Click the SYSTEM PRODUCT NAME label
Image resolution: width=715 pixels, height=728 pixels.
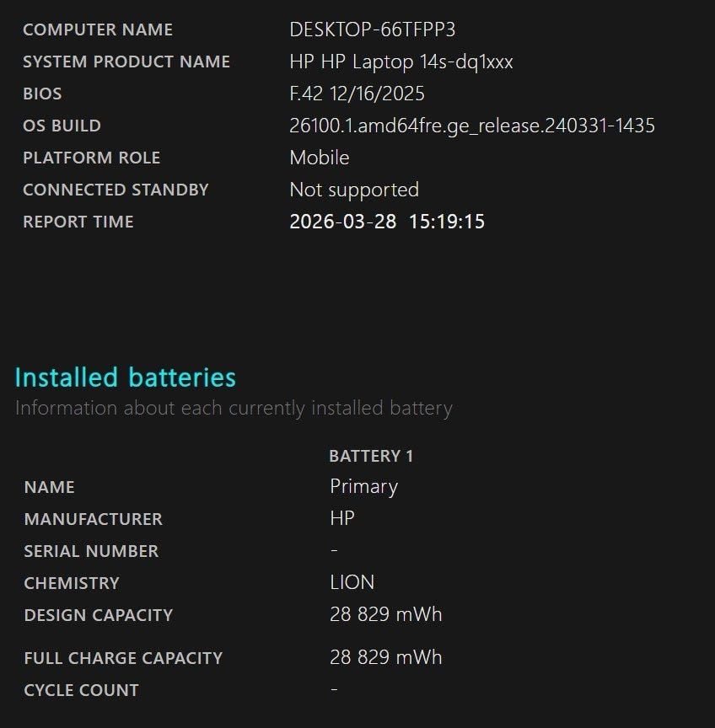[126, 62]
